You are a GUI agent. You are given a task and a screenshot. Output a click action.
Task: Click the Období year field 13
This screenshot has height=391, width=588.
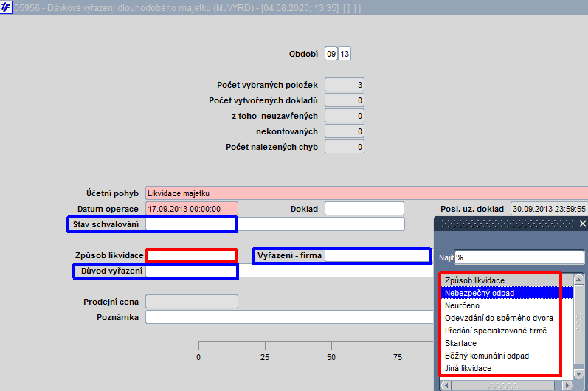pyautogui.click(x=345, y=54)
